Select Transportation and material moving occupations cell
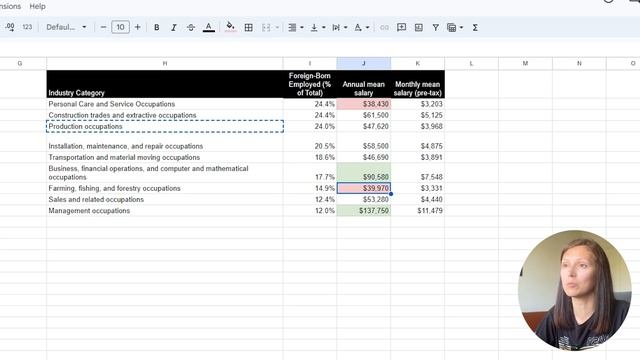 coord(164,157)
